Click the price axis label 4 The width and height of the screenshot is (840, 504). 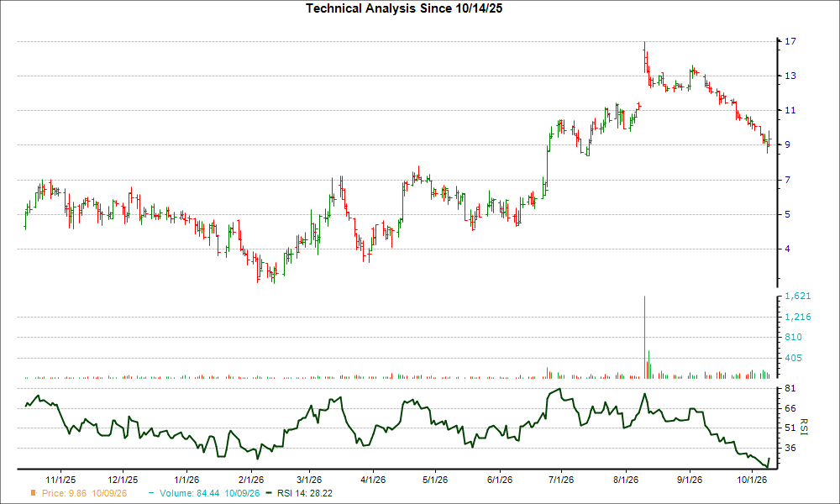[x=788, y=249]
